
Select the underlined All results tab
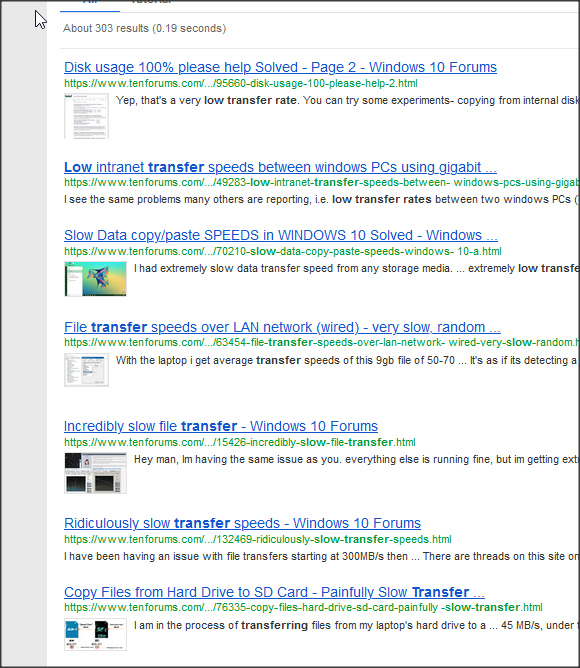pos(90,4)
